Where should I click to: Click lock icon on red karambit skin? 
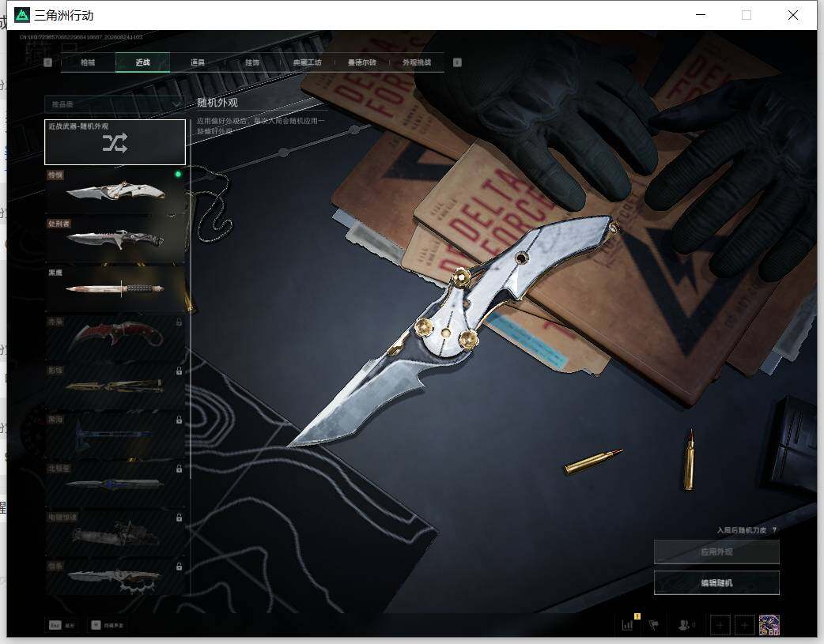pos(180,322)
